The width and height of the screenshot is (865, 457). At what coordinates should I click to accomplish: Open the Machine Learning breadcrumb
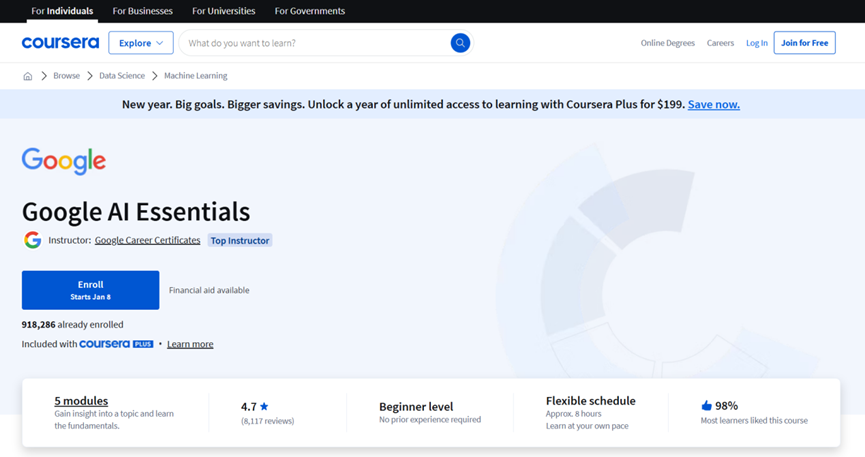click(x=196, y=76)
